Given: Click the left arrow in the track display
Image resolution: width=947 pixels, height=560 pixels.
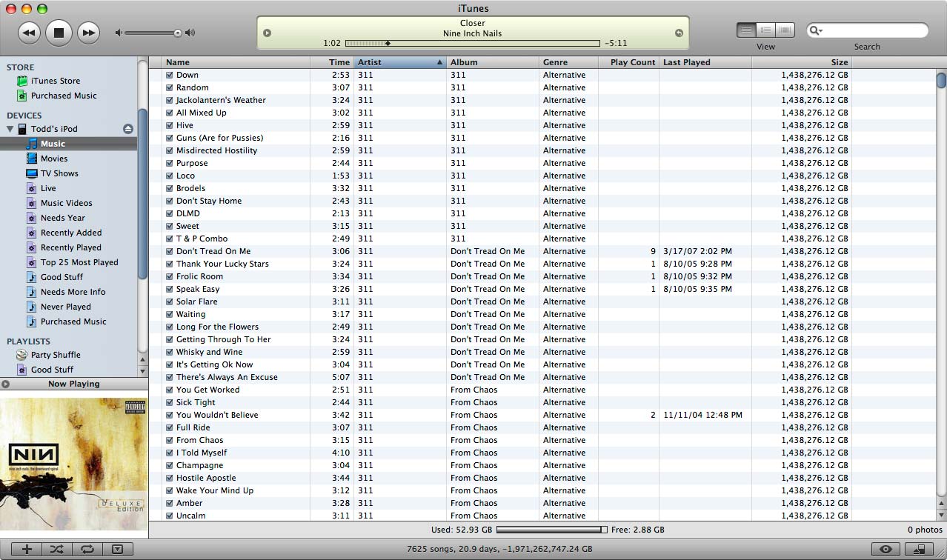Looking at the screenshot, I should point(268,33).
